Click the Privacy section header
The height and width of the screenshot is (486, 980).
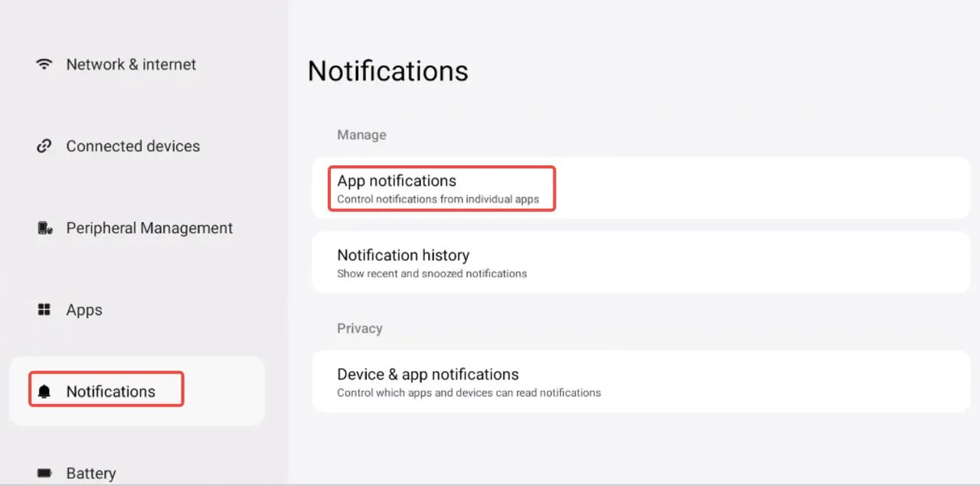[359, 328]
